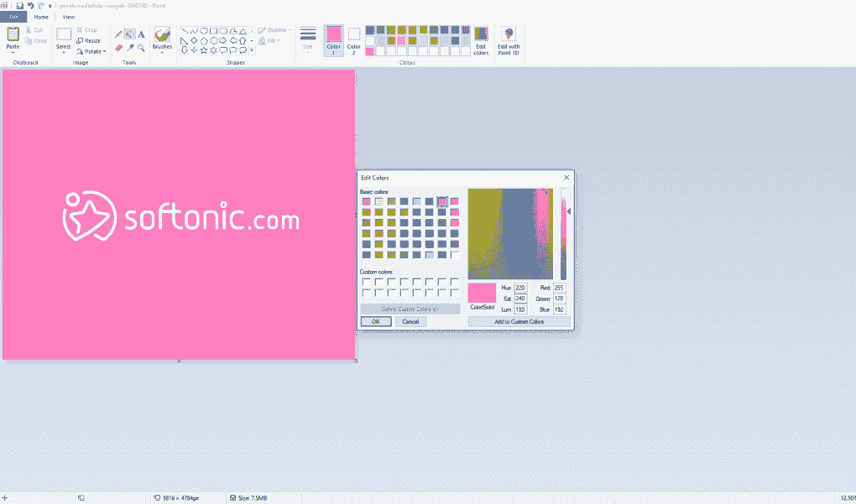Image resolution: width=856 pixels, height=504 pixels.
Task: Select the Eraser tool
Action: click(118, 48)
